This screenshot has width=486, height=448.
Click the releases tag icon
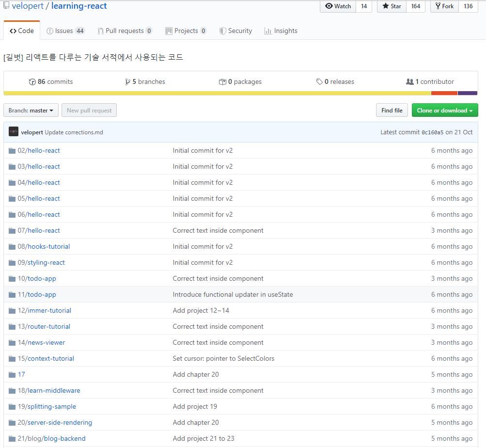[x=319, y=82]
